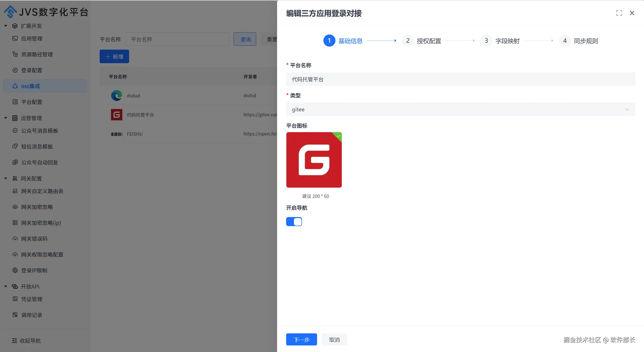Open the 类型 gitee dropdown
The width and height of the screenshot is (644, 352).
point(461,110)
